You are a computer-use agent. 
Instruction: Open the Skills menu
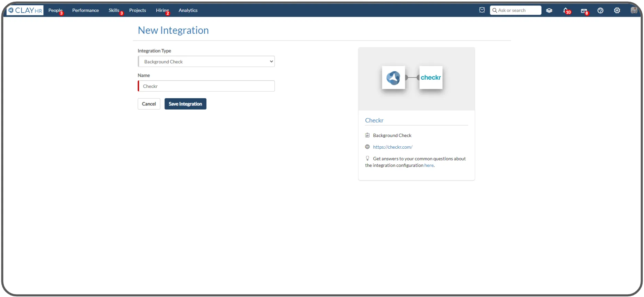point(114,10)
